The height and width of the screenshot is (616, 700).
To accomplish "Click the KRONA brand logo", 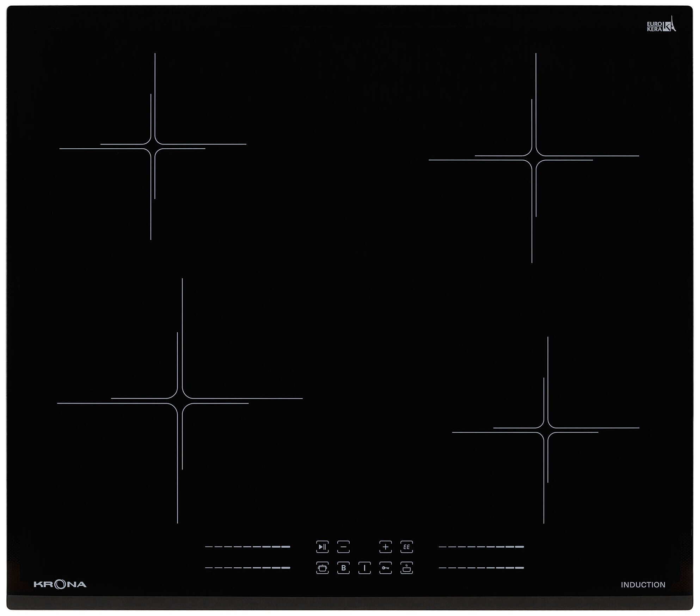I will (60, 584).
